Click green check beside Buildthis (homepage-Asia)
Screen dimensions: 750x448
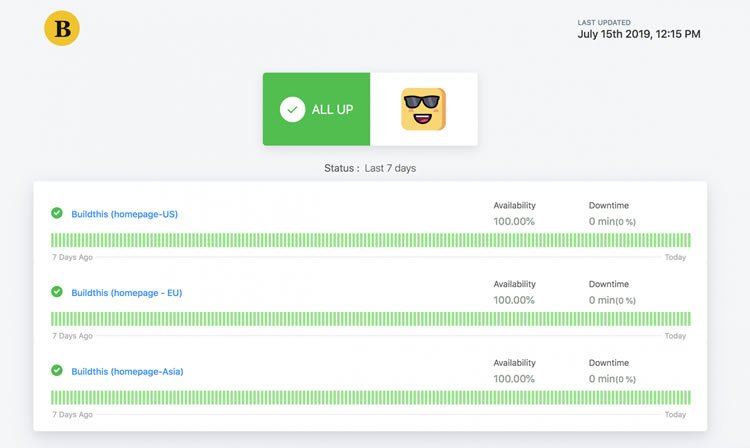click(57, 371)
